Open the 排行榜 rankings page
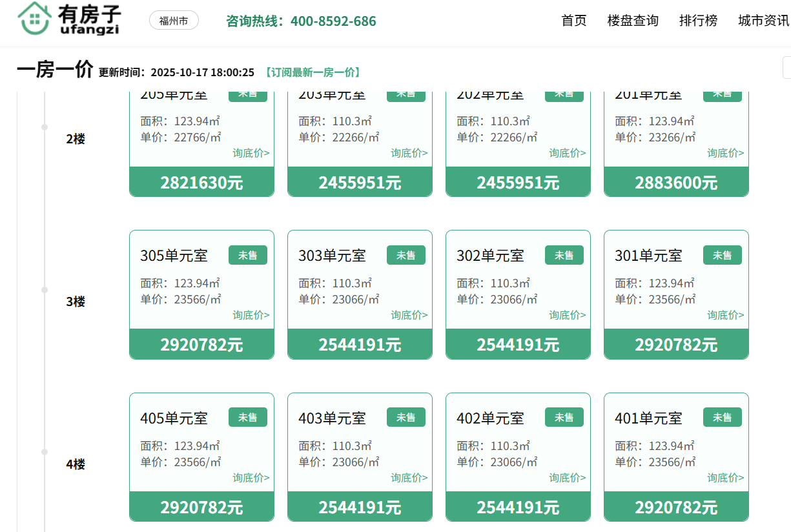Screen dimensions: 791x532 coord(698,21)
